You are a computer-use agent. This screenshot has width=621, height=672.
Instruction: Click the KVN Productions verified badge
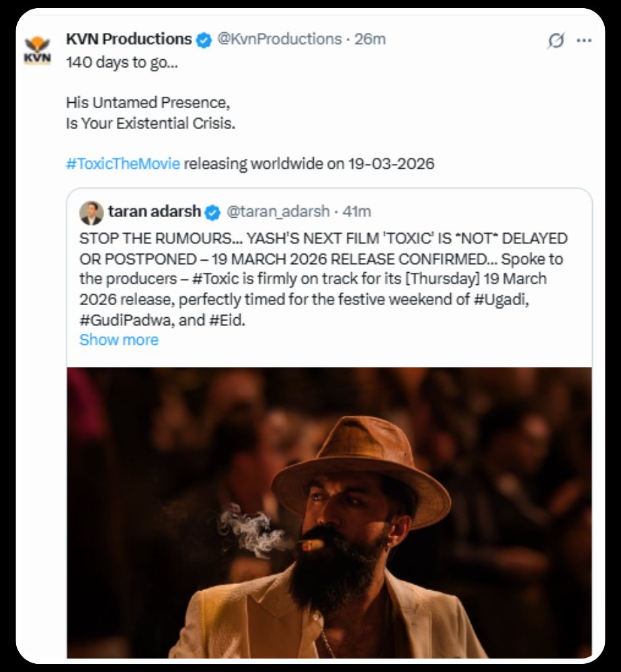coord(203,40)
